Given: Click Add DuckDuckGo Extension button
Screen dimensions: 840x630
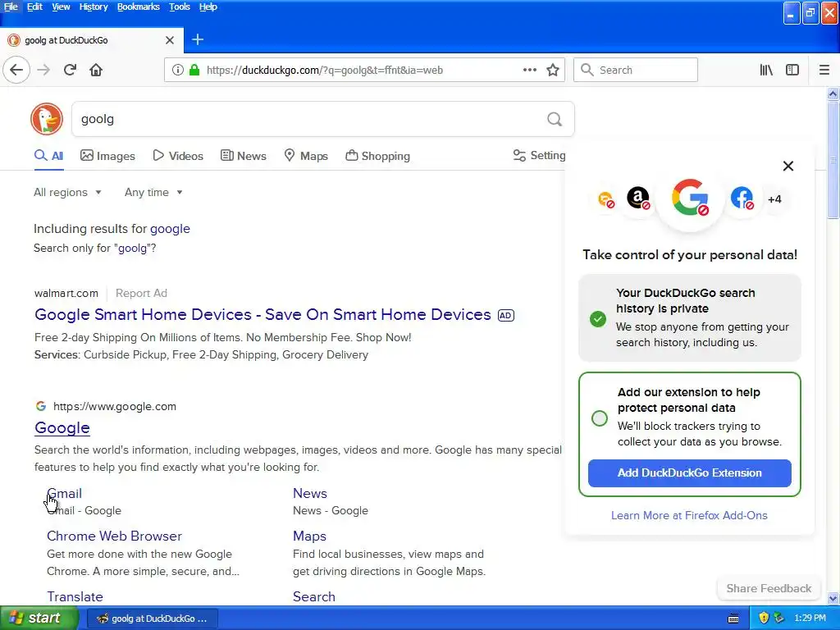Looking at the screenshot, I should tap(689, 473).
